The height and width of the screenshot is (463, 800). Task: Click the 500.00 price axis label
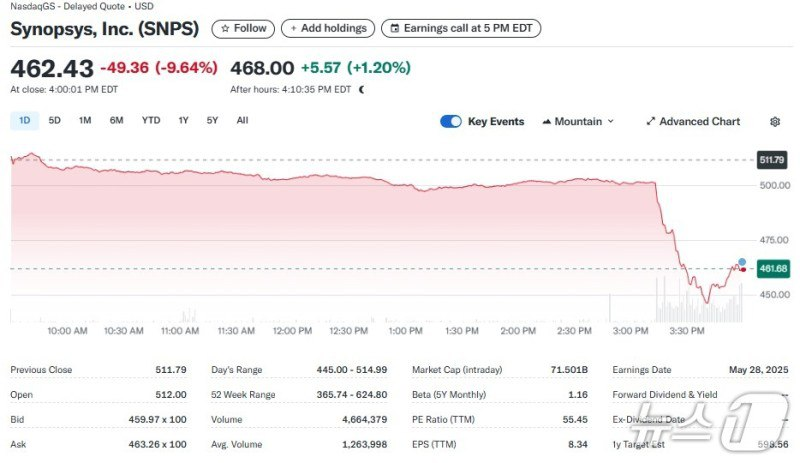pos(775,185)
